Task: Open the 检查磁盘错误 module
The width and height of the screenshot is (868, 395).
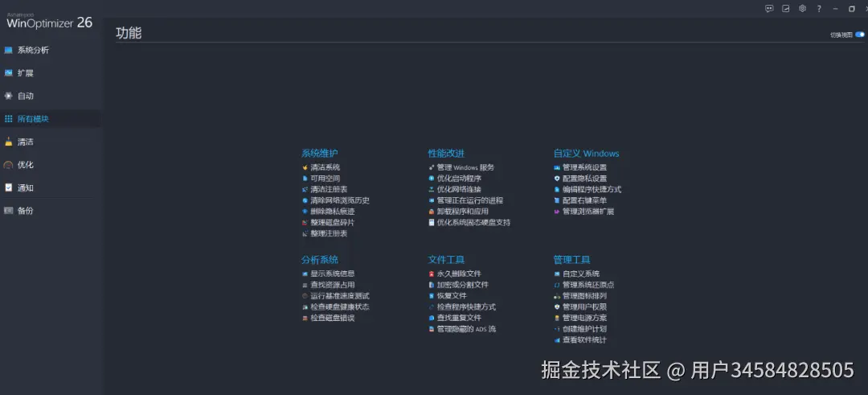Action: [332, 318]
